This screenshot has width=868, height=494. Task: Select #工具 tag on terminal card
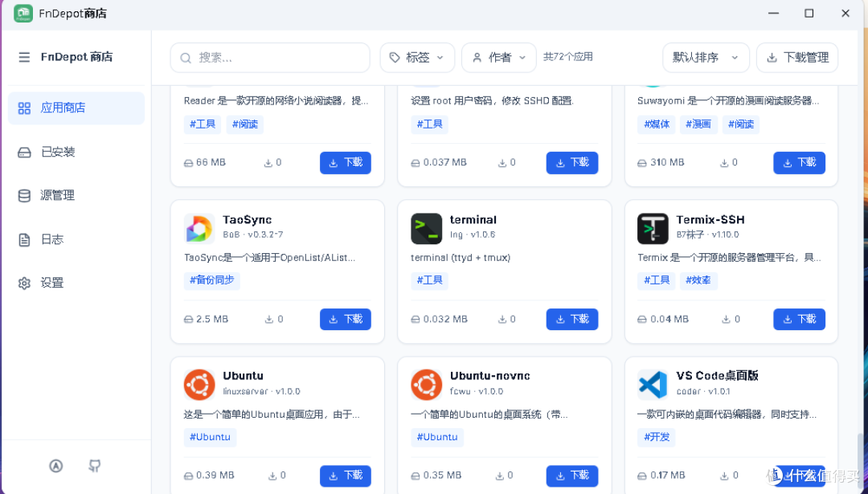tap(429, 280)
